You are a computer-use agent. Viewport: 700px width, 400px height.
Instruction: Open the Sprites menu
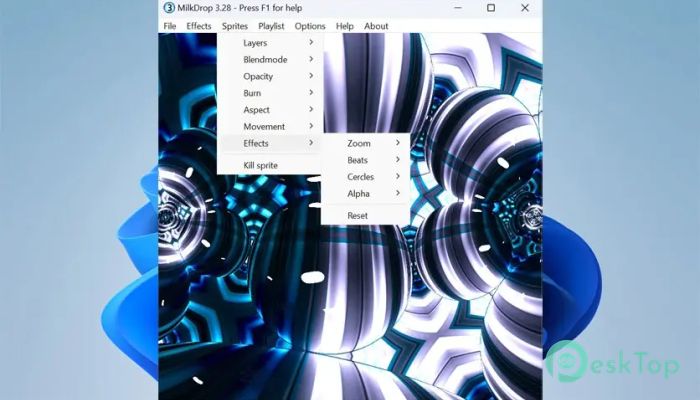pyautogui.click(x=235, y=26)
